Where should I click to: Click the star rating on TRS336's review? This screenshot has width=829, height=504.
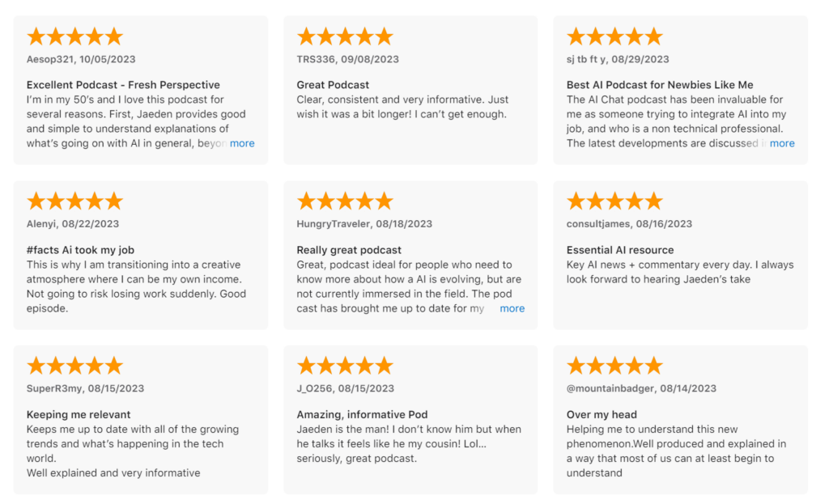(345, 36)
